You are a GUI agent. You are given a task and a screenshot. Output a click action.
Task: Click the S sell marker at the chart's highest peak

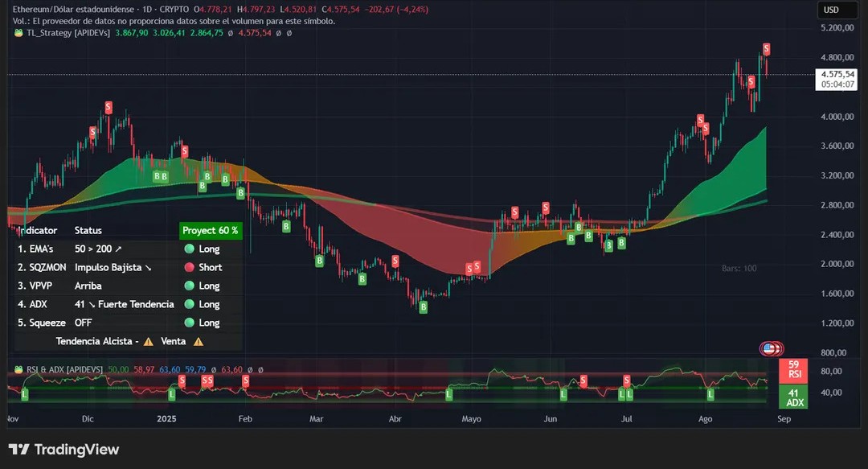click(766, 49)
